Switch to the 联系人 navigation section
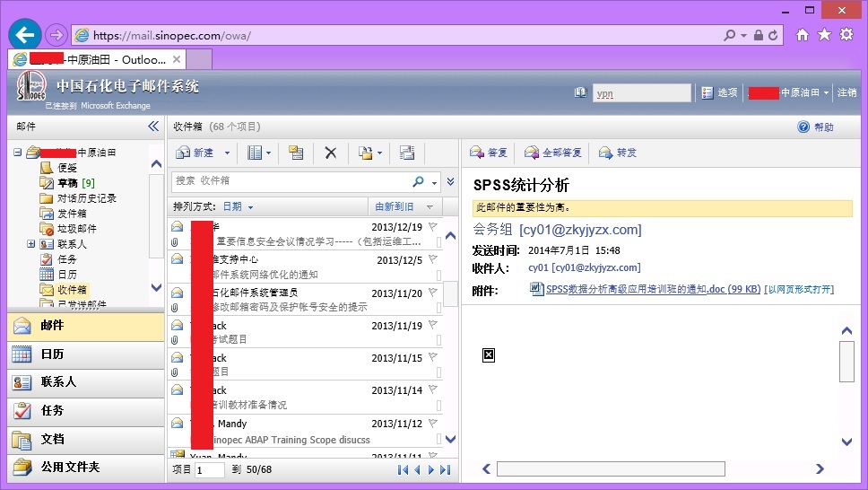The width and height of the screenshot is (868, 490). click(x=86, y=382)
